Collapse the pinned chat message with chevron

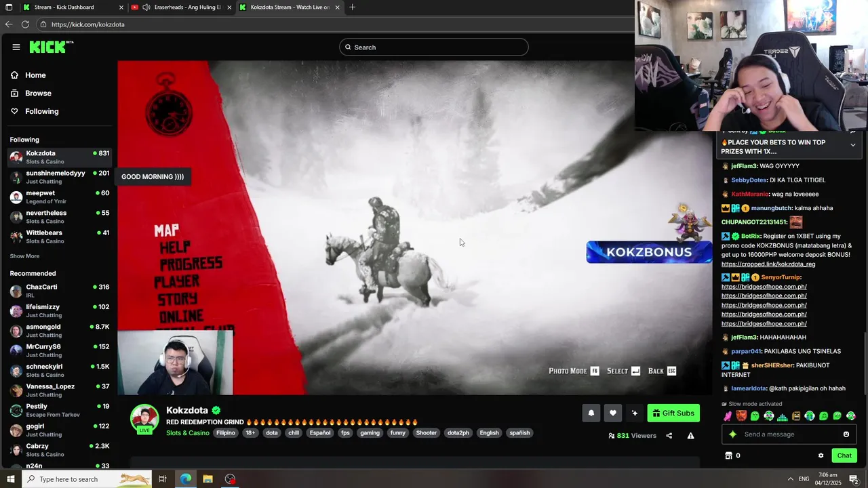click(852, 145)
